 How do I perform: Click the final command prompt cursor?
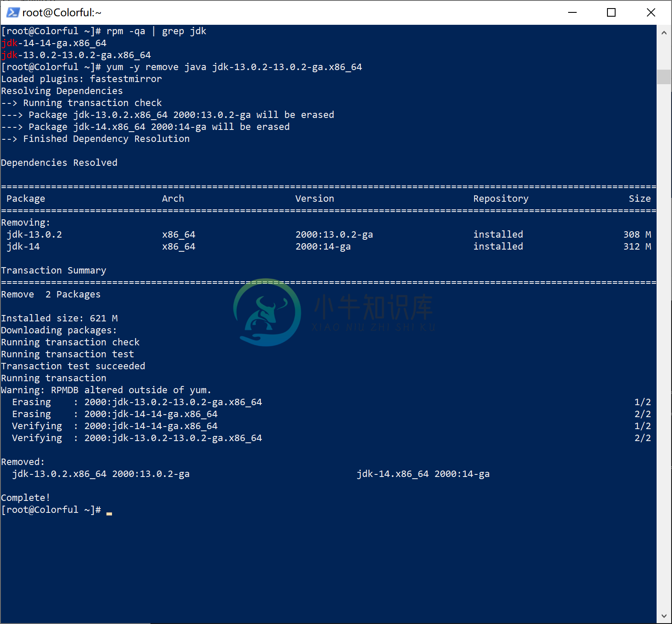pos(109,513)
